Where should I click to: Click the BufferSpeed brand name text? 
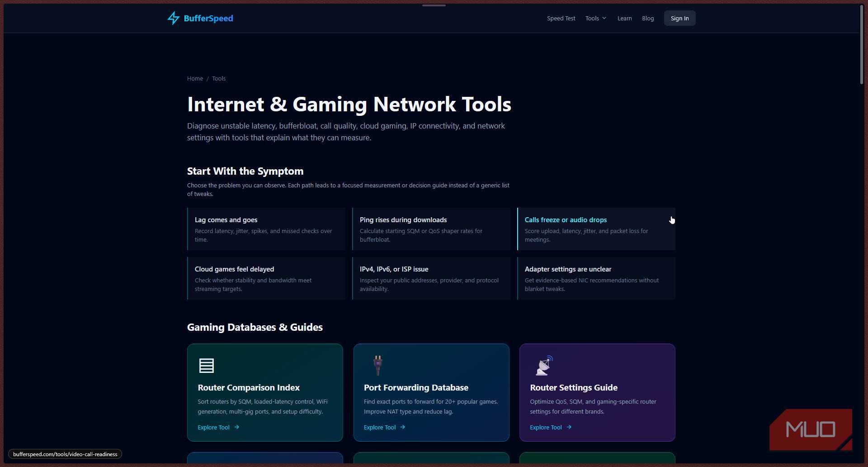coord(208,18)
